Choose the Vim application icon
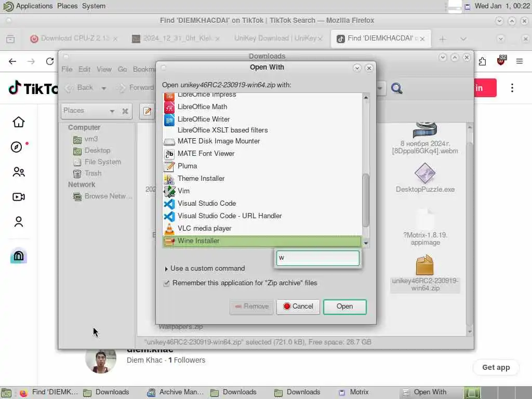 [169, 191]
